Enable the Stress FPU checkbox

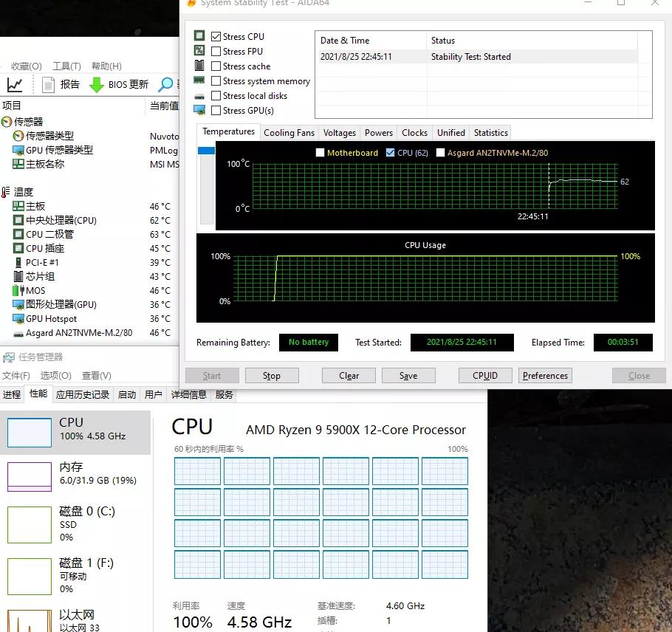tap(216, 51)
